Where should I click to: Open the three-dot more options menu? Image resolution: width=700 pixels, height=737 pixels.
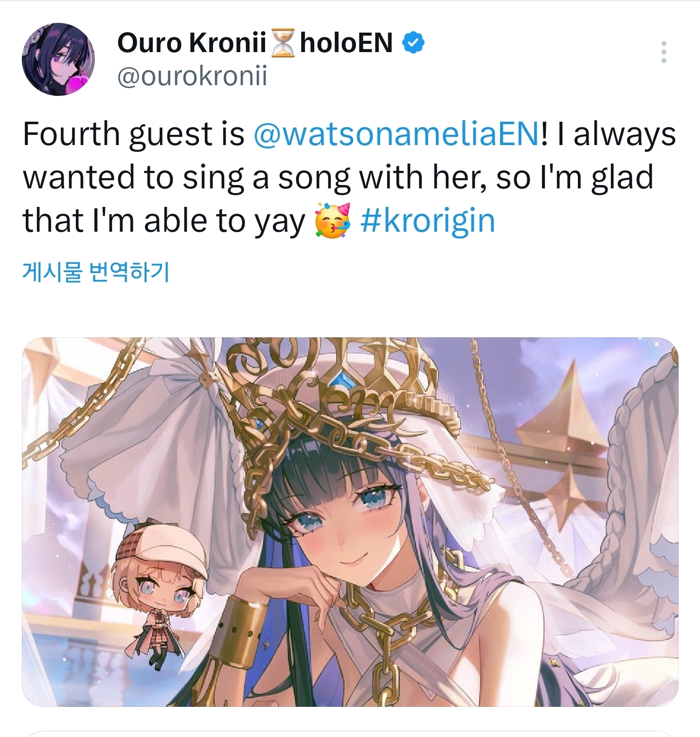coord(664,52)
